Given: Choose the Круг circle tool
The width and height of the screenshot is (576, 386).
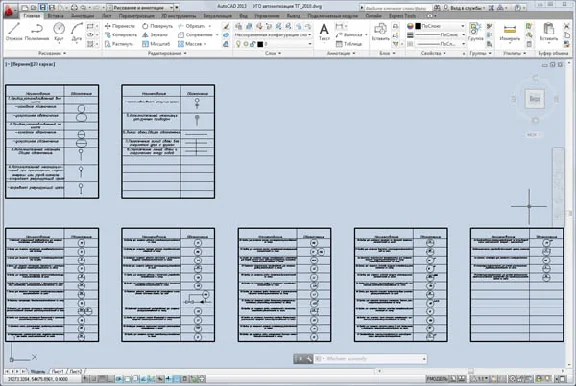Looking at the screenshot, I should [x=59, y=31].
